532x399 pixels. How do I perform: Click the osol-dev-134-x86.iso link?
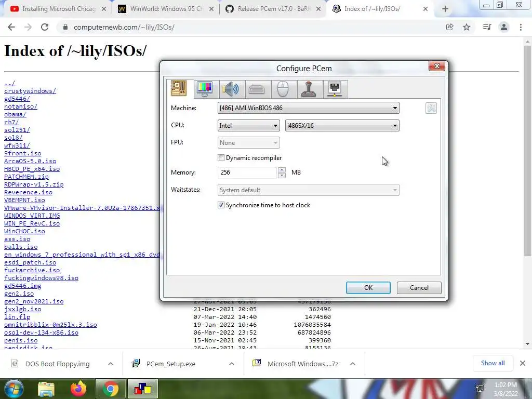41,332
